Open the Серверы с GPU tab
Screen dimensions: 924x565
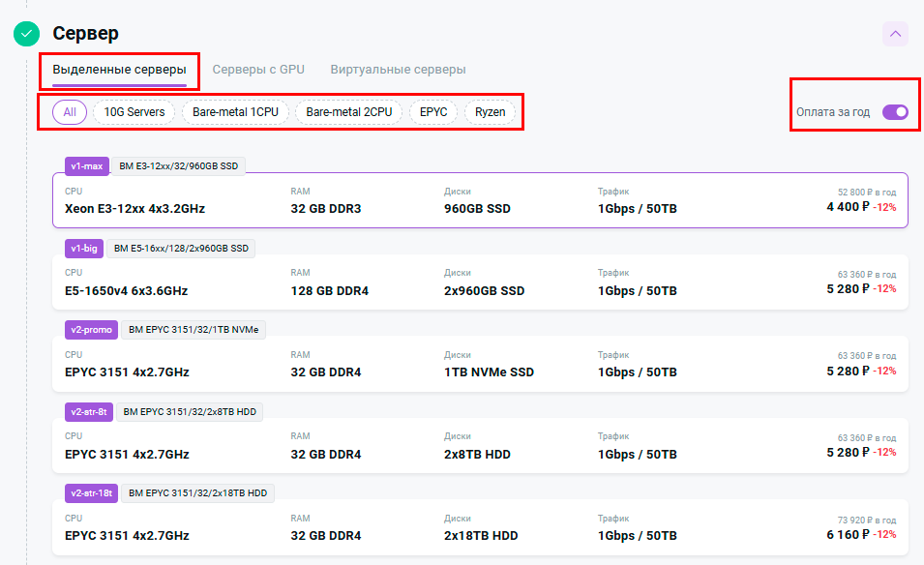(x=258, y=70)
